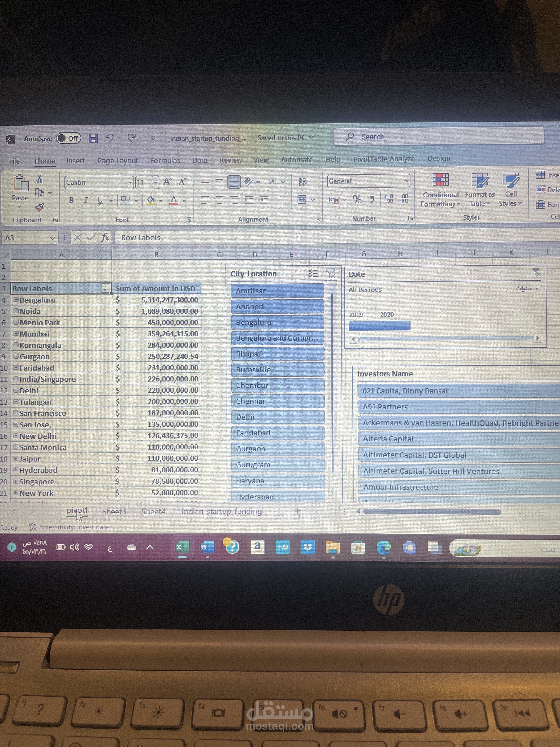The height and width of the screenshot is (747, 560).
Task: Switch to Sheet3 worksheet tab
Action: 114,511
